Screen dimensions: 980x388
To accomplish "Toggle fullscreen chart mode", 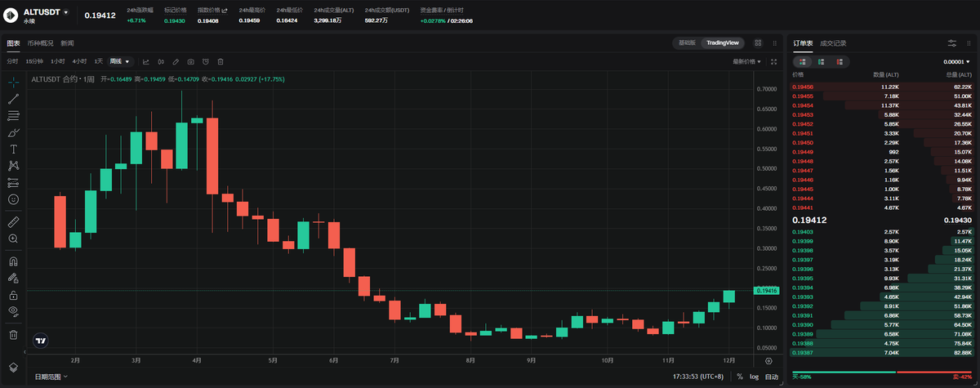I will pyautogui.click(x=773, y=61).
